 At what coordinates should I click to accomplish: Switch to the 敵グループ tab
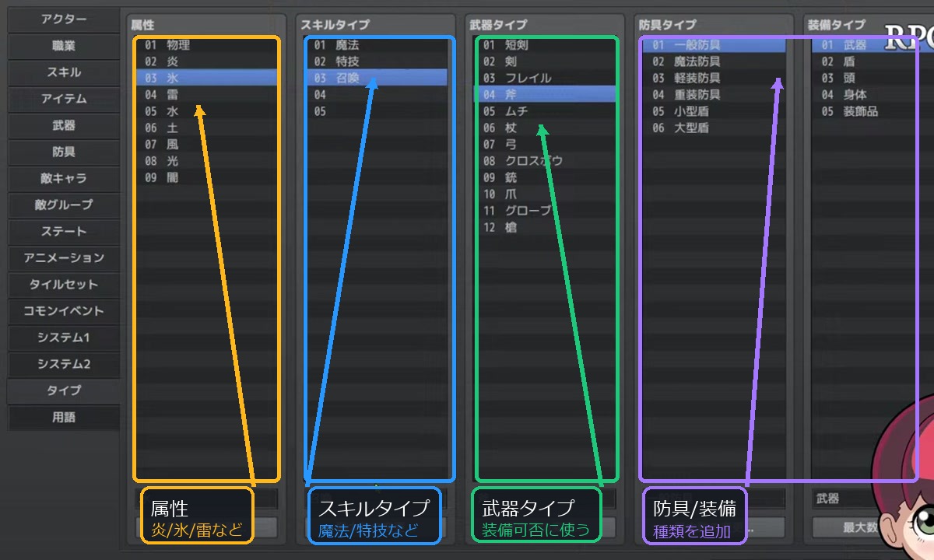[64, 205]
